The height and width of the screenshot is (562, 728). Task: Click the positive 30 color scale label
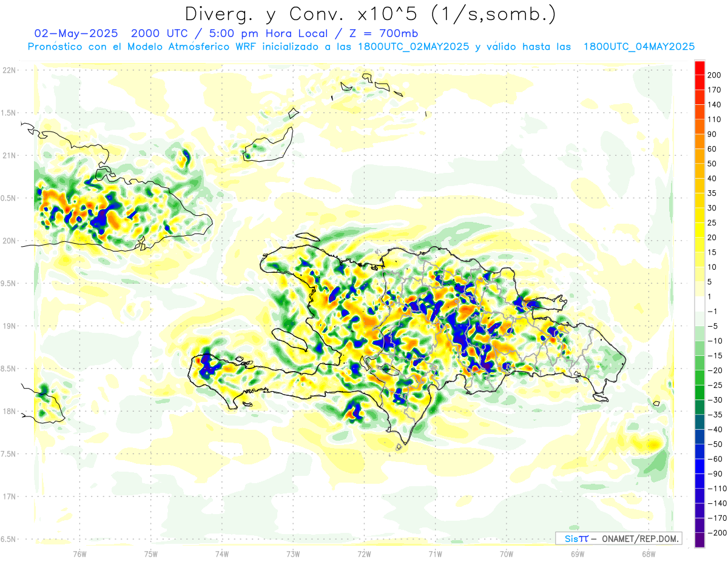click(x=713, y=208)
